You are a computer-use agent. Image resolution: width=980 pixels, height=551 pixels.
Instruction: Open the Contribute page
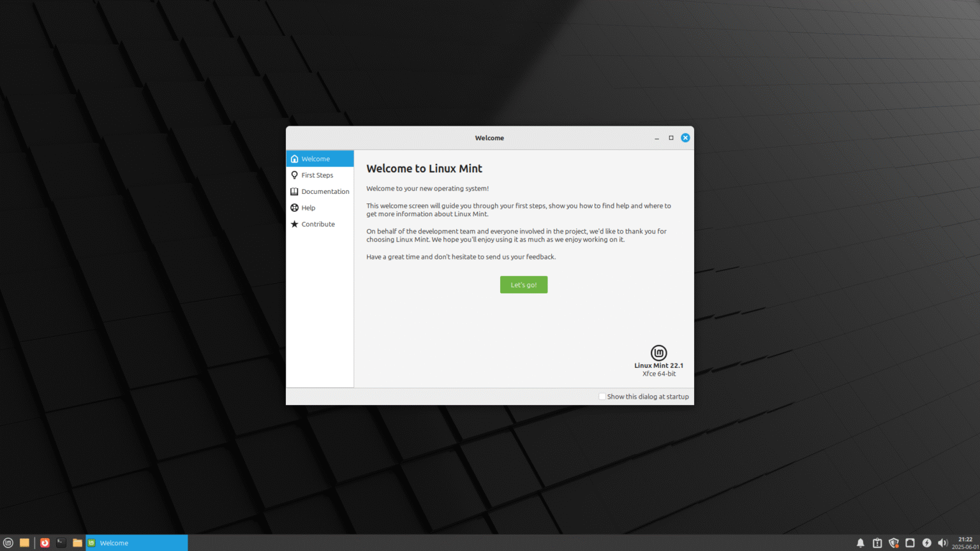pos(318,224)
